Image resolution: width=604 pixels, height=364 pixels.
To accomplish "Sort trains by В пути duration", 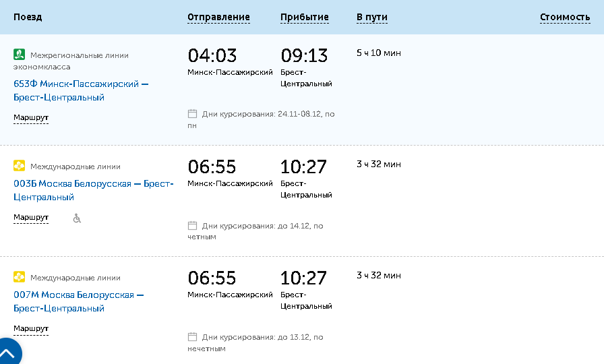I will tap(371, 17).
